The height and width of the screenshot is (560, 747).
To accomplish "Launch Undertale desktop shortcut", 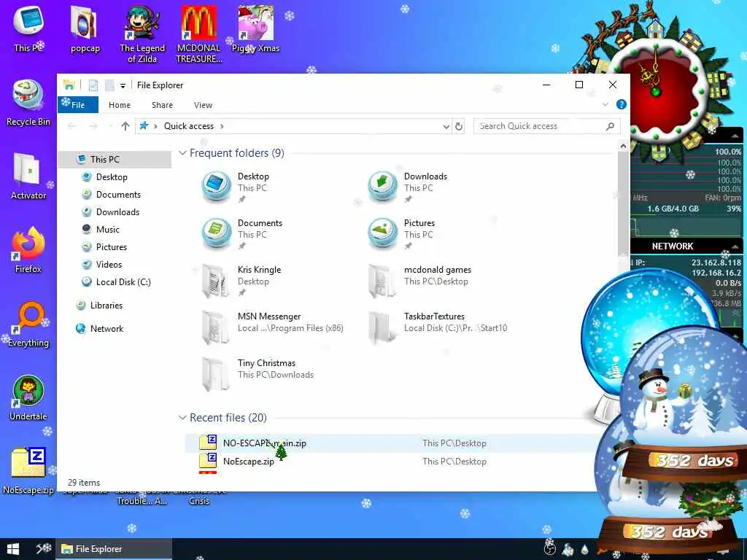I will tap(28, 397).
